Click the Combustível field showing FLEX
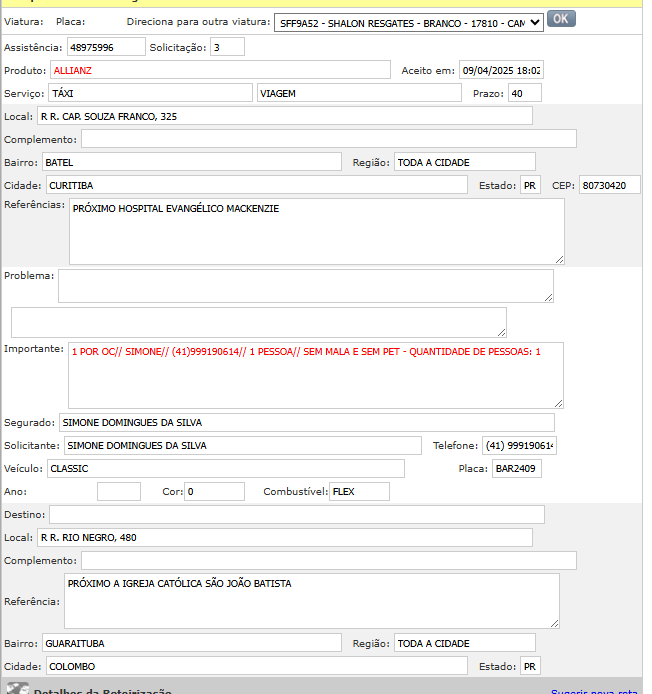This screenshot has width=652, height=694. 359,491
